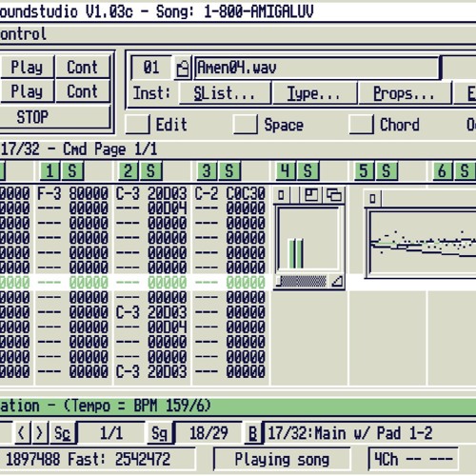Click the resize corner gadget of the meter window
The width and height of the screenshot is (476, 476).
pyautogui.click(x=337, y=281)
